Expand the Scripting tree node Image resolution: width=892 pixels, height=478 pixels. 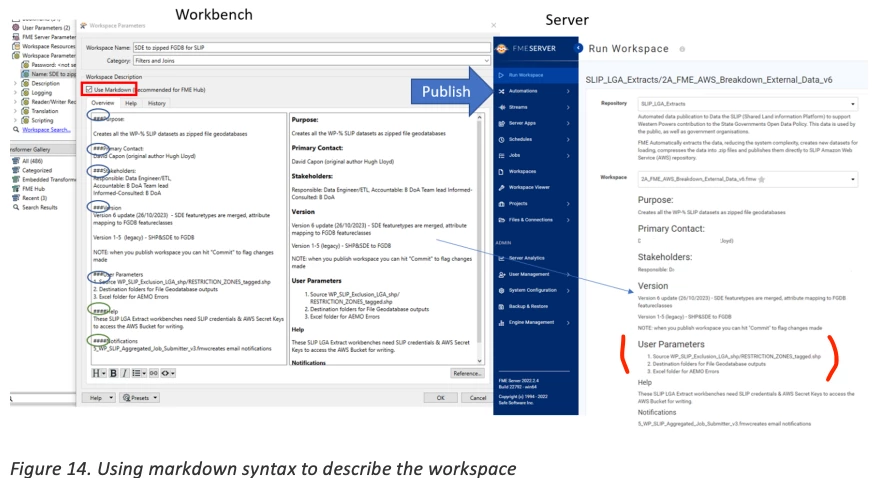15,120
